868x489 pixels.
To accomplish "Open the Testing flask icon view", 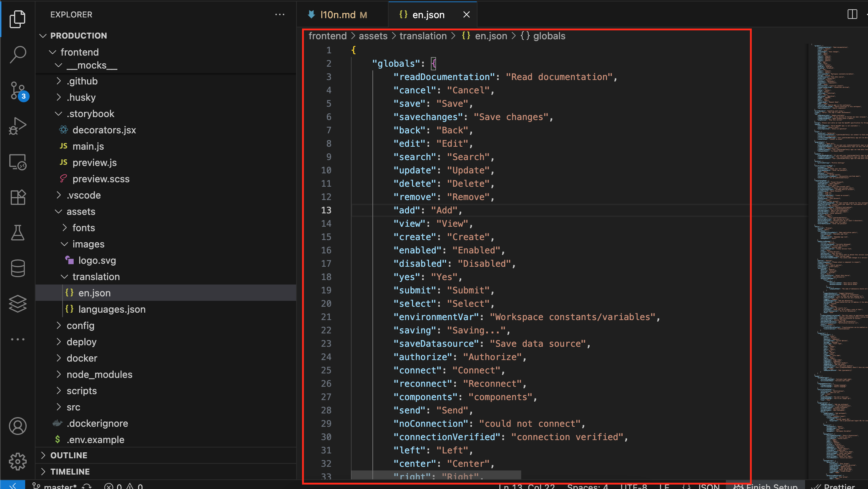I will pos(17,233).
